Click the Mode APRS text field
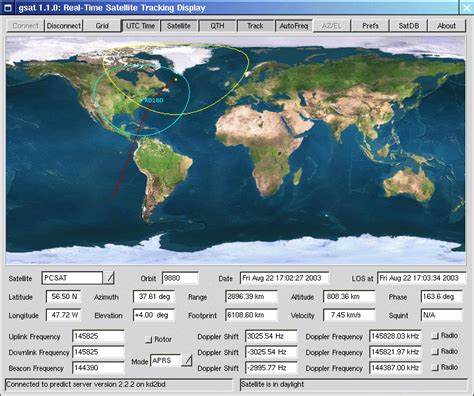 [165, 361]
